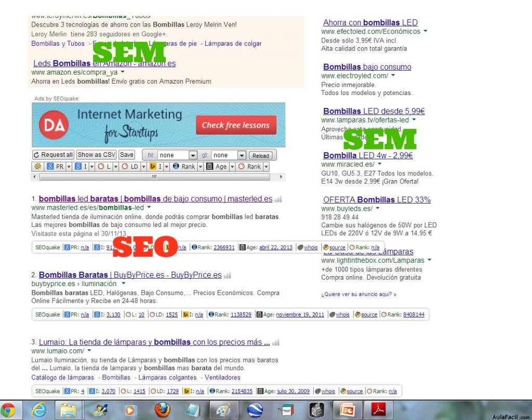Click left arrow of SEOquake horizontal scrollbar
This screenshot has width=532, height=420.
pyautogui.click(x=34, y=177)
